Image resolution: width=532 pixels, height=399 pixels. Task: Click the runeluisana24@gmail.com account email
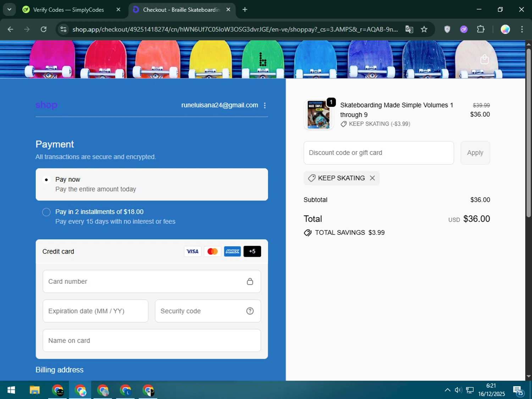coord(220,105)
